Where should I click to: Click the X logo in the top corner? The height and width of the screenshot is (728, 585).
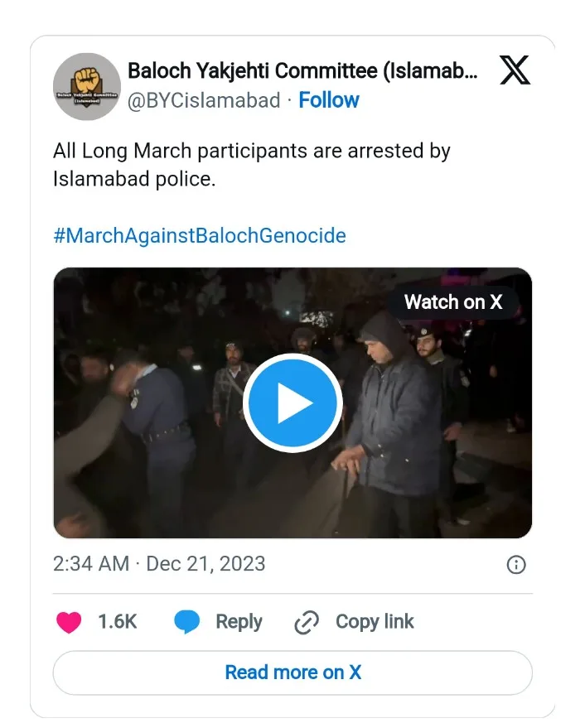[x=515, y=71]
